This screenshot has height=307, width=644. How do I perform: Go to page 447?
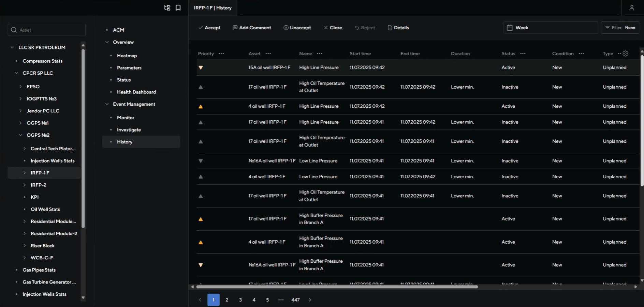coord(295,300)
